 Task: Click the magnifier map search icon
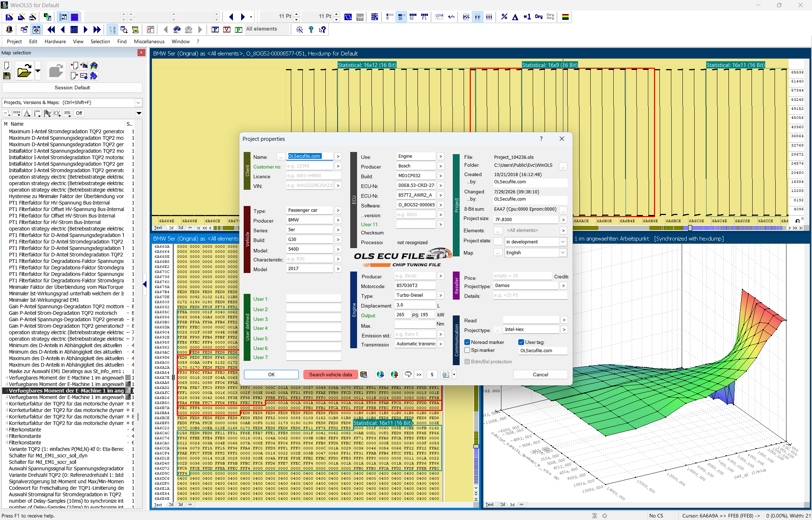tap(124, 30)
